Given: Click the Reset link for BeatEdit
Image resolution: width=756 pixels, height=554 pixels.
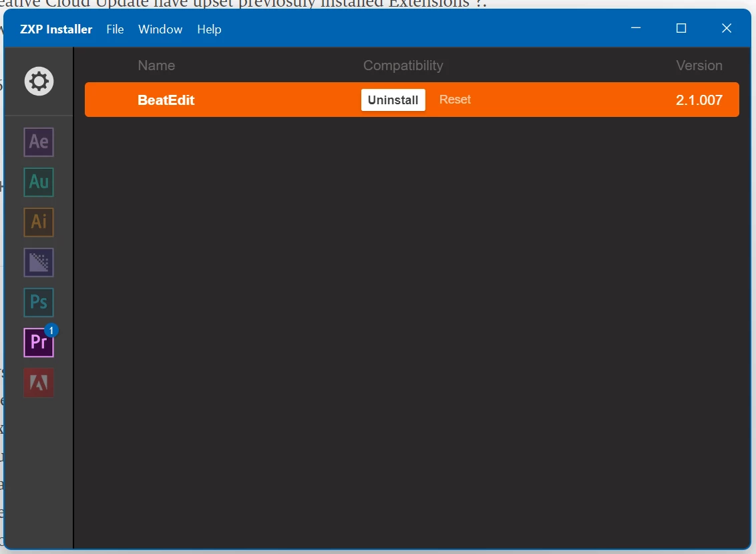Looking at the screenshot, I should pyautogui.click(x=455, y=100).
